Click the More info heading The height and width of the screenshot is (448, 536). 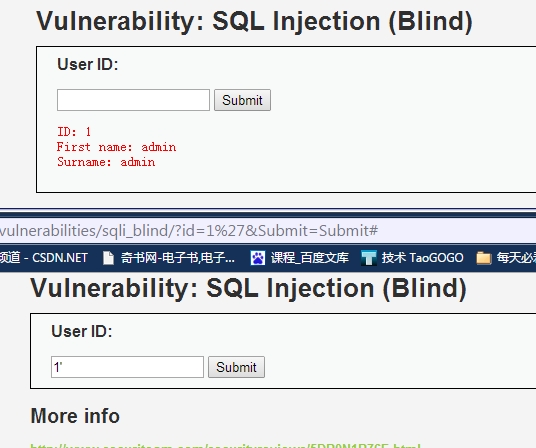75,416
